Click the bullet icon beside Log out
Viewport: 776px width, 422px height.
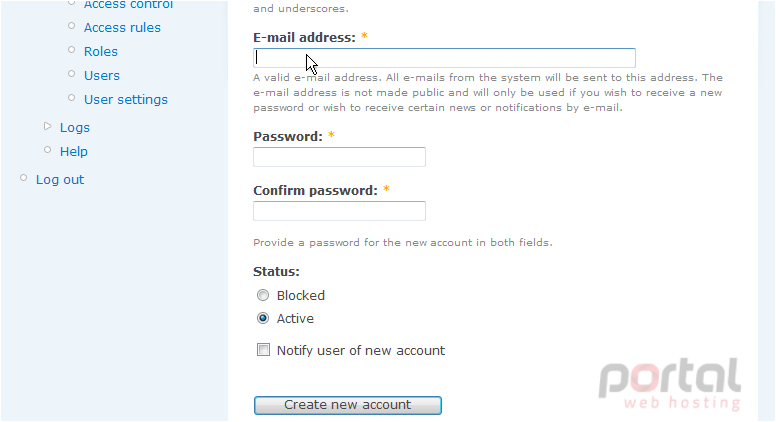(x=23, y=178)
